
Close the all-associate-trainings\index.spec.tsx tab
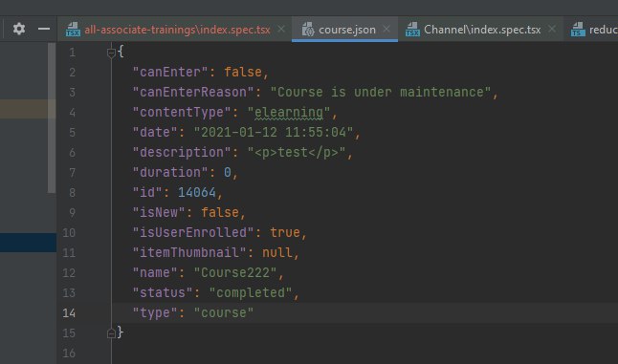281,29
